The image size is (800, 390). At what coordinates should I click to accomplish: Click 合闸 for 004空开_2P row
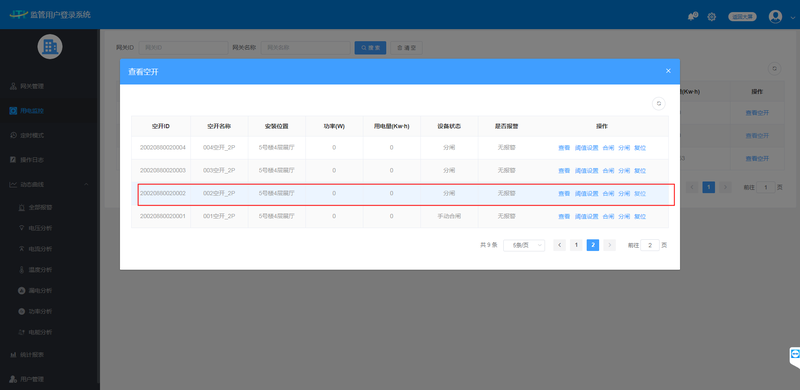click(x=608, y=148)
